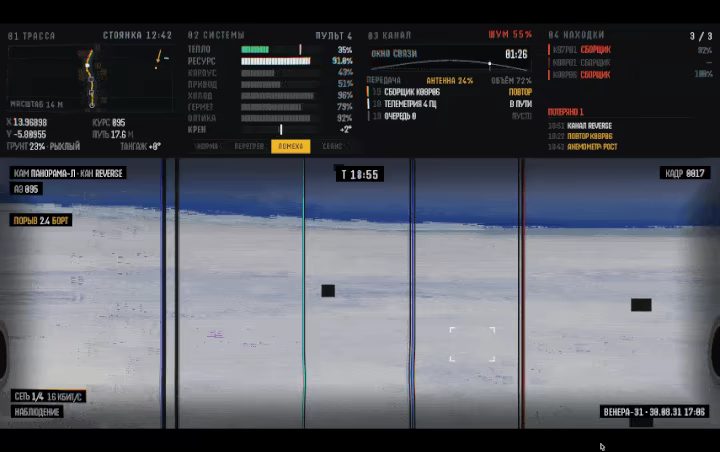Click the КУРС 095 heading readout
The width and height of the screenshot is (720, 452).
[108, 123]
